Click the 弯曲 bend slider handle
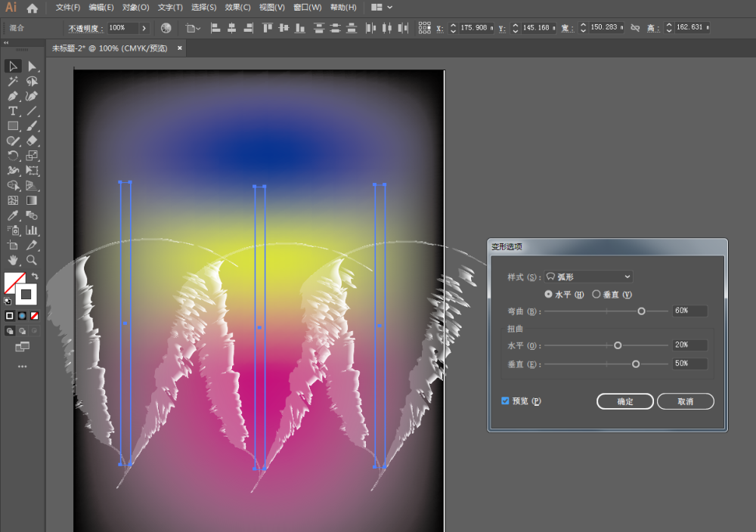This screenshot has width=756, height=532. 641,311
